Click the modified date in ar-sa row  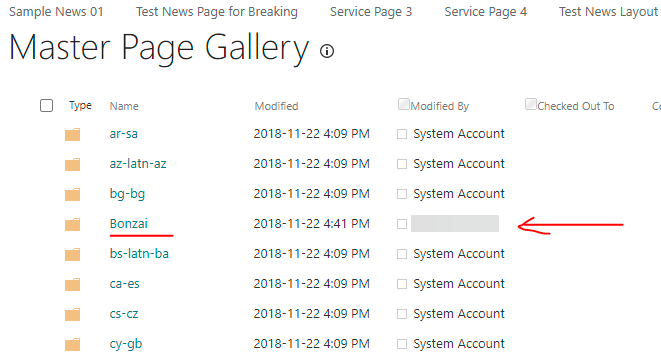pos(312,134)
